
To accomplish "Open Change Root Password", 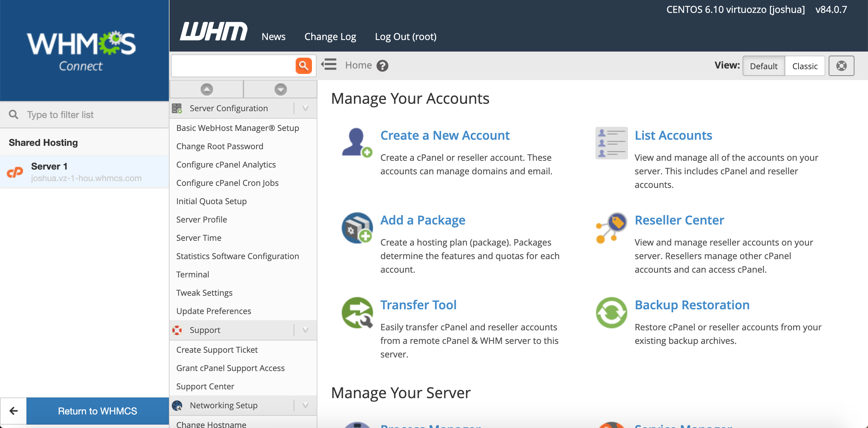I will [x=220, y=146].
